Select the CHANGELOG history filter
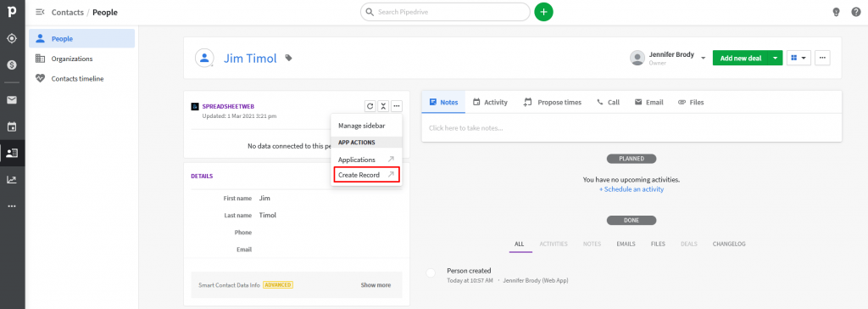Screen dimensions: 868x309 (x=729, y=244)
